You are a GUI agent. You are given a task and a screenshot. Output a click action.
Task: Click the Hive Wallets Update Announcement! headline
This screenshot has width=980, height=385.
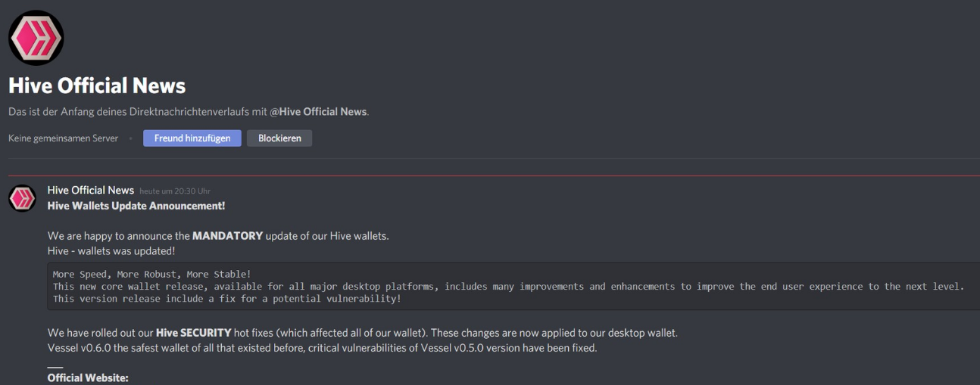[136, 206]
